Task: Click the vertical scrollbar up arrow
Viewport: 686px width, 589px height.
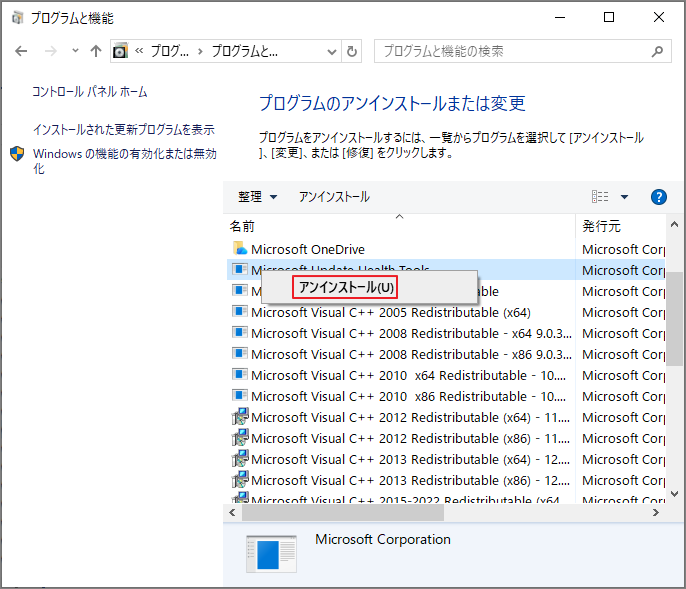Action: [x=674, y=224]
